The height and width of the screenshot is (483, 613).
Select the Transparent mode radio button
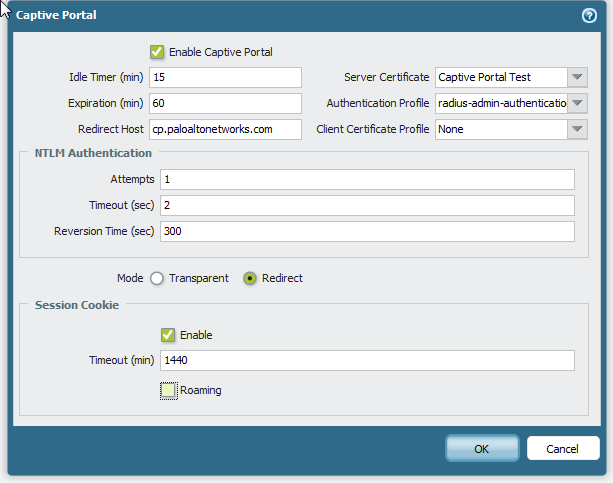pos(157,278)
